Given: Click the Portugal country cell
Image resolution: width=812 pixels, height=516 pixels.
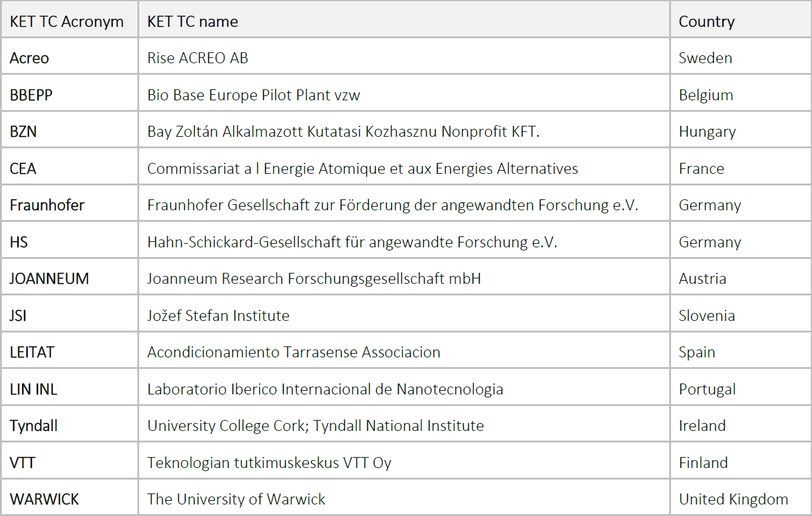Looking at the screenshot, I should pyautogui.click(x=707, y=390).
